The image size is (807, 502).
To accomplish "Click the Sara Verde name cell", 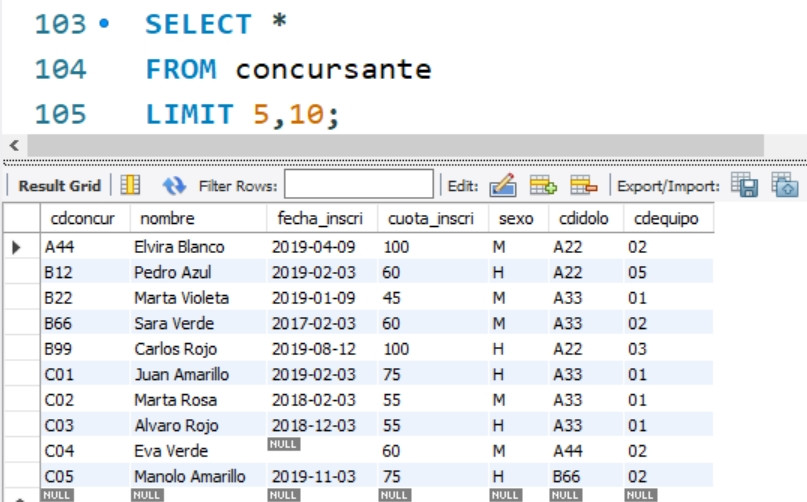I will coord(198,323).
